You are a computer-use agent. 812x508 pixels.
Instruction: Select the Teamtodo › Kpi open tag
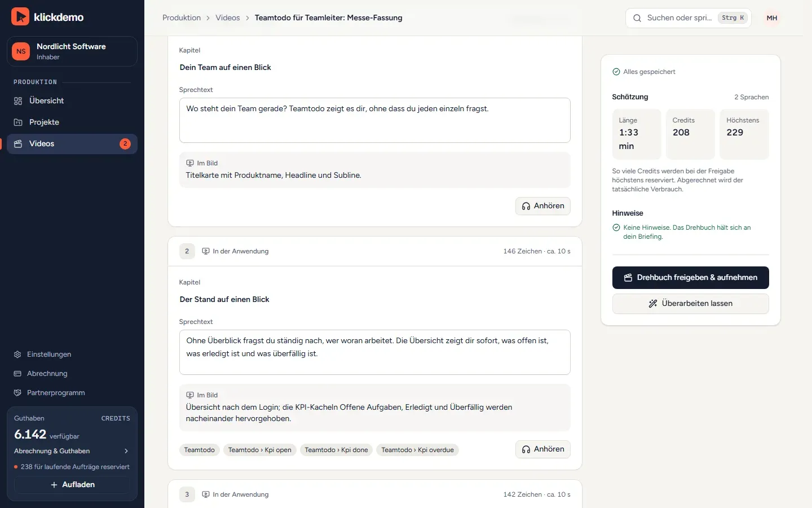tap(260, 450)
